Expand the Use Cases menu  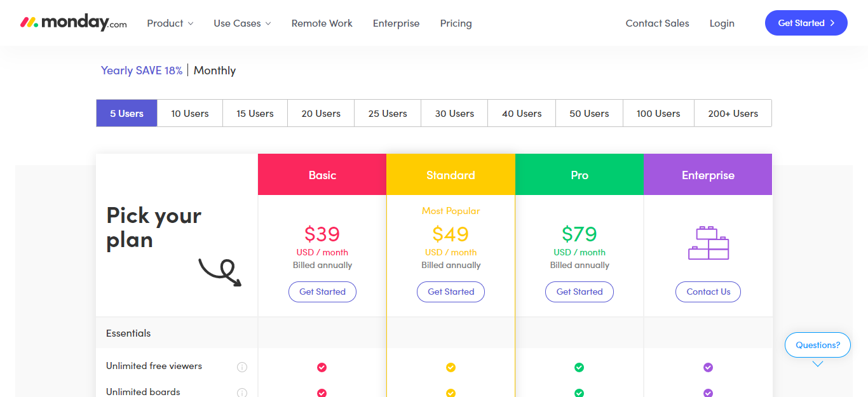coord(242,23)
